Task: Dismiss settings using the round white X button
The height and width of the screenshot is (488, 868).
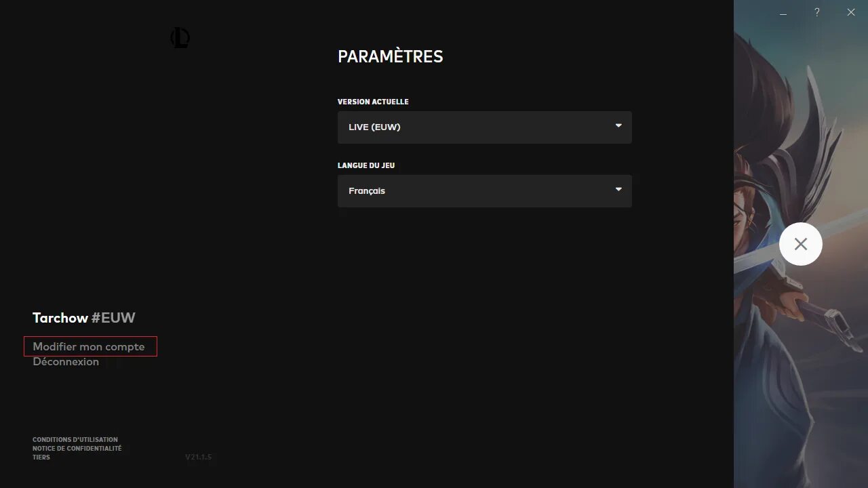Action: point(800,244)
